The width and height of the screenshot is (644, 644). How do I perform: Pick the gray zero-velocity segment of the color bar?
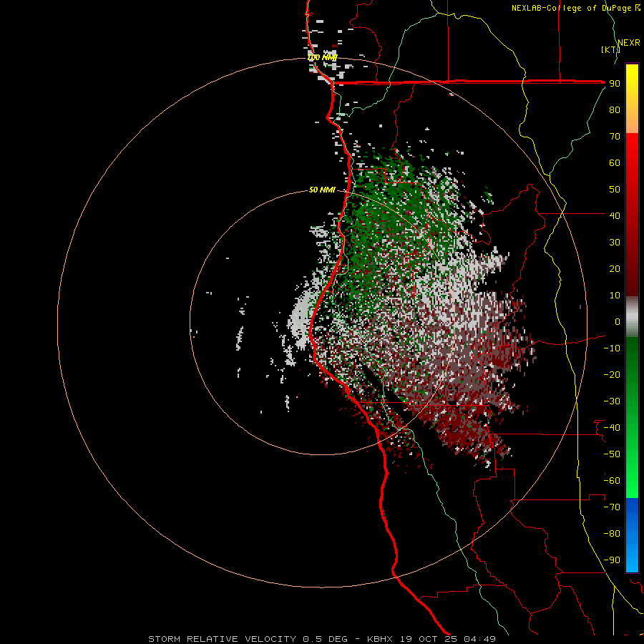[x=632, y=317]
